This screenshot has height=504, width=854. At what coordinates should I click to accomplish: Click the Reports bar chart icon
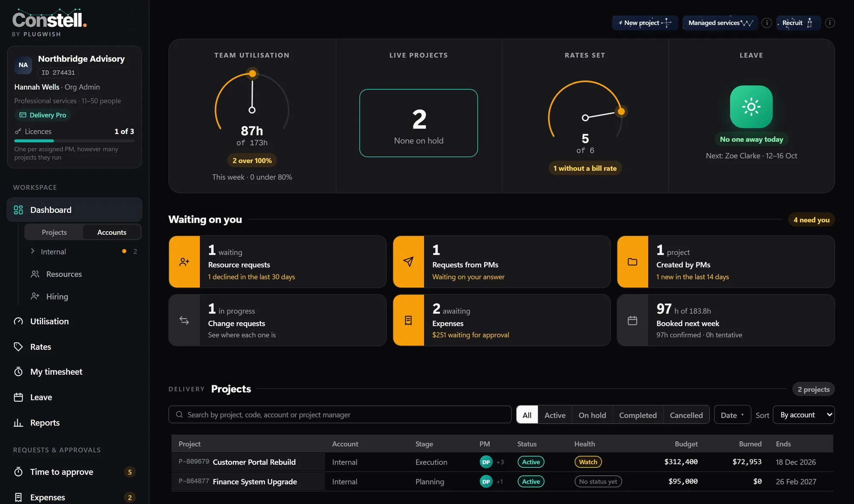[x=18, y=423]
